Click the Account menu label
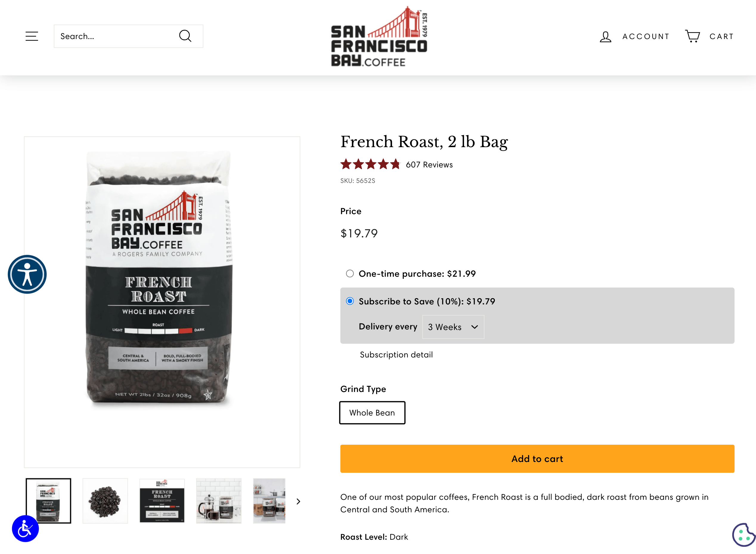Viewport: 756px width, 554px height. pos(646,37)
